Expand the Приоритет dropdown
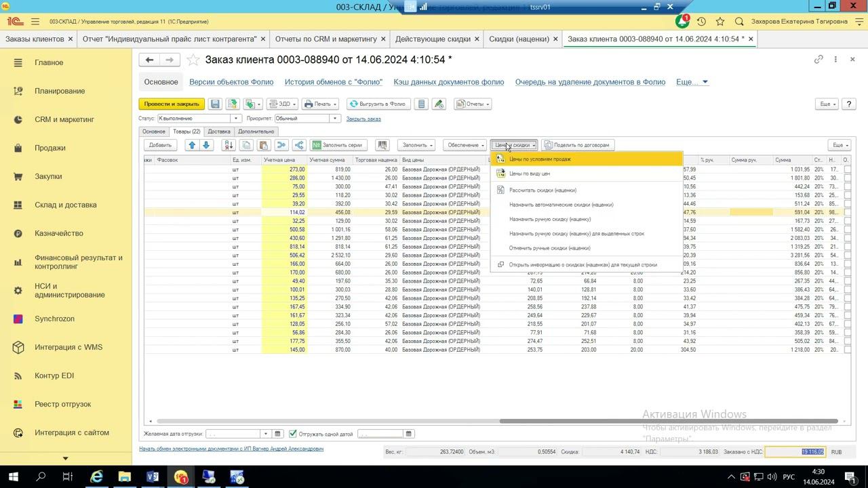This screenshot has height=488, width=868. (334, 119)
